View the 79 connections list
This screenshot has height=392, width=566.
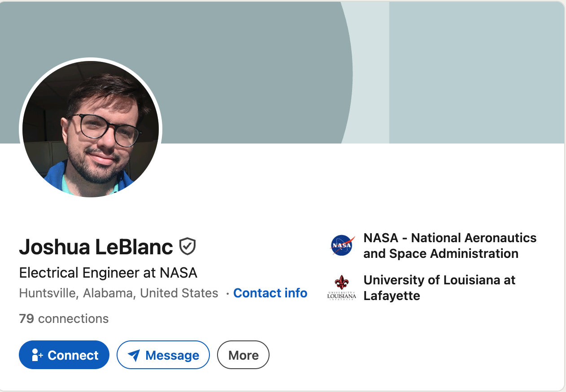64,319
